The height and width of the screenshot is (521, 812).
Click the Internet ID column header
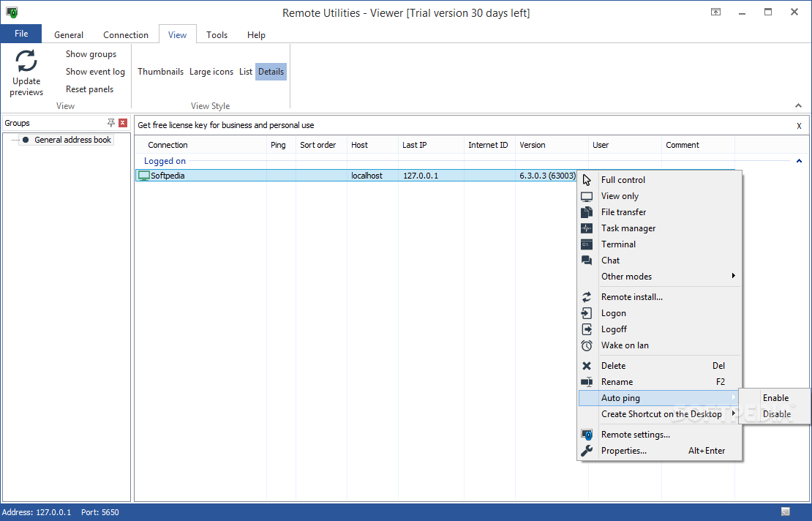489,145
